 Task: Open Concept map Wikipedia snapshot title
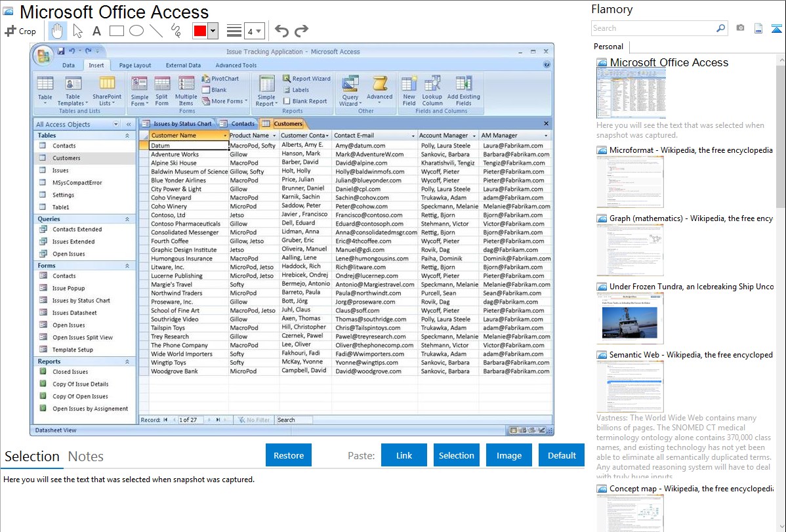[691, 489]
